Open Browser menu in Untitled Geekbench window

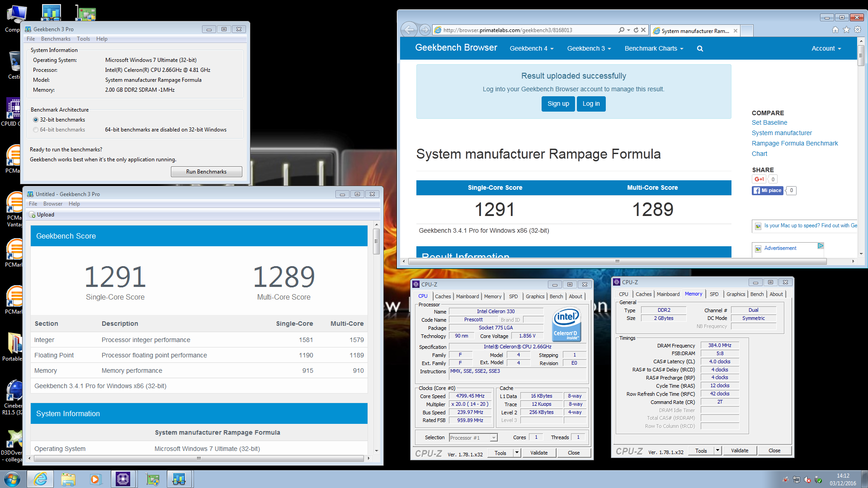click(53, 204)
